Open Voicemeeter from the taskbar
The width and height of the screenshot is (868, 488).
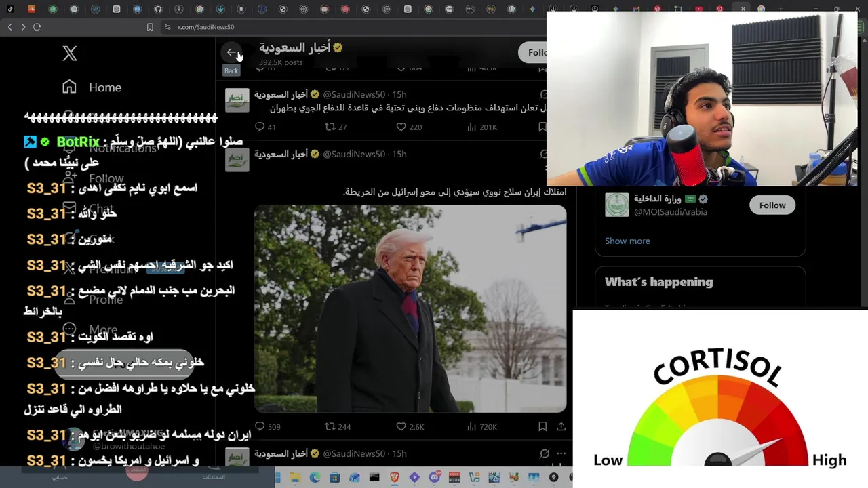(x=454, y=477)
